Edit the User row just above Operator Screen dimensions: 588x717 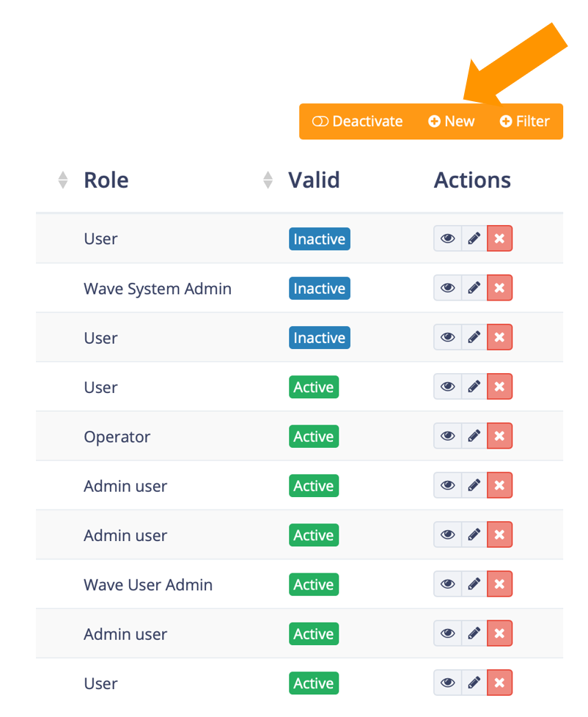pos(474,386)
